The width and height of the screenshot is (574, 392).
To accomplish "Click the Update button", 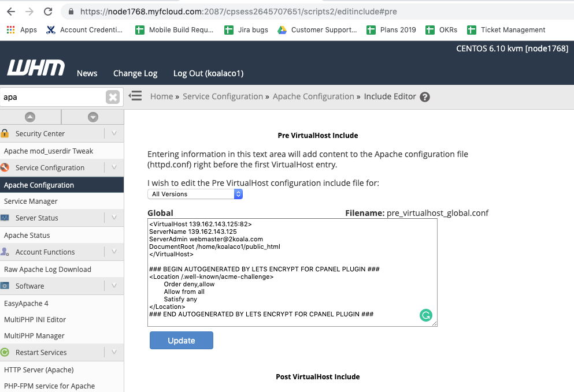I will 181,341.
